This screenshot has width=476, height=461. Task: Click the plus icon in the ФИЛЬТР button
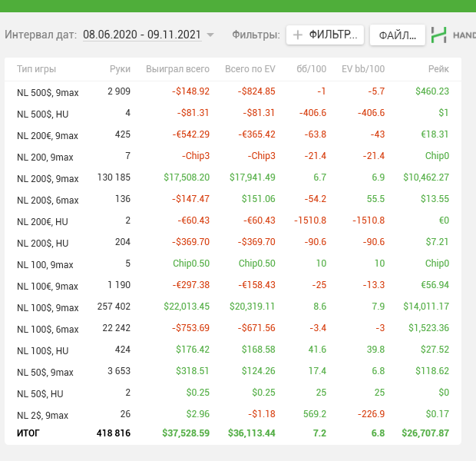(x=298, y=35)
